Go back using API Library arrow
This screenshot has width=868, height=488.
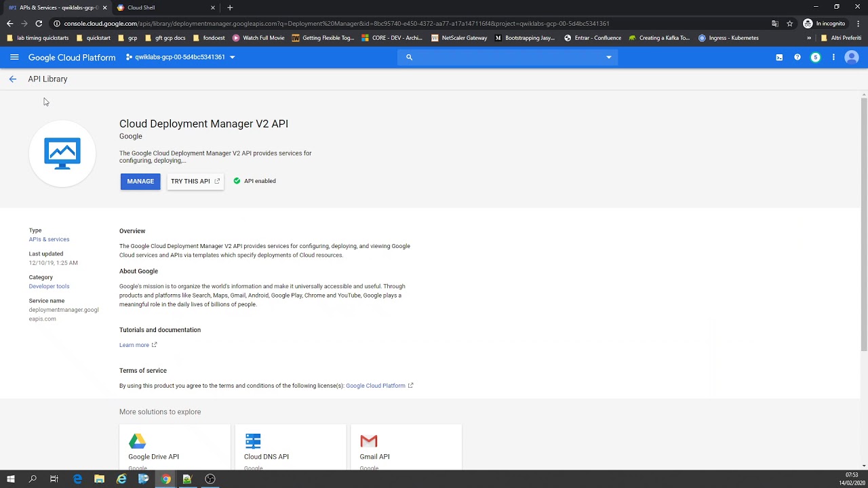pyautogui.click(x=12, y=79)
